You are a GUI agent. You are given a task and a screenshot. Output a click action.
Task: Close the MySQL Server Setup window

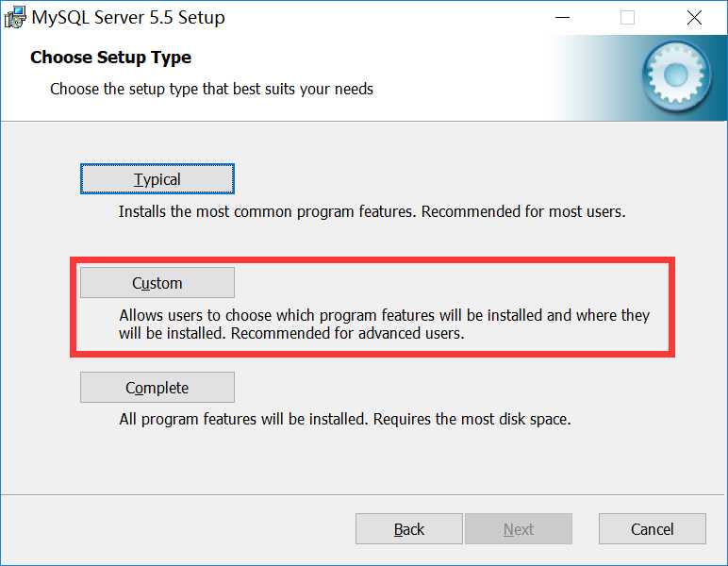[x=694, y=18]
